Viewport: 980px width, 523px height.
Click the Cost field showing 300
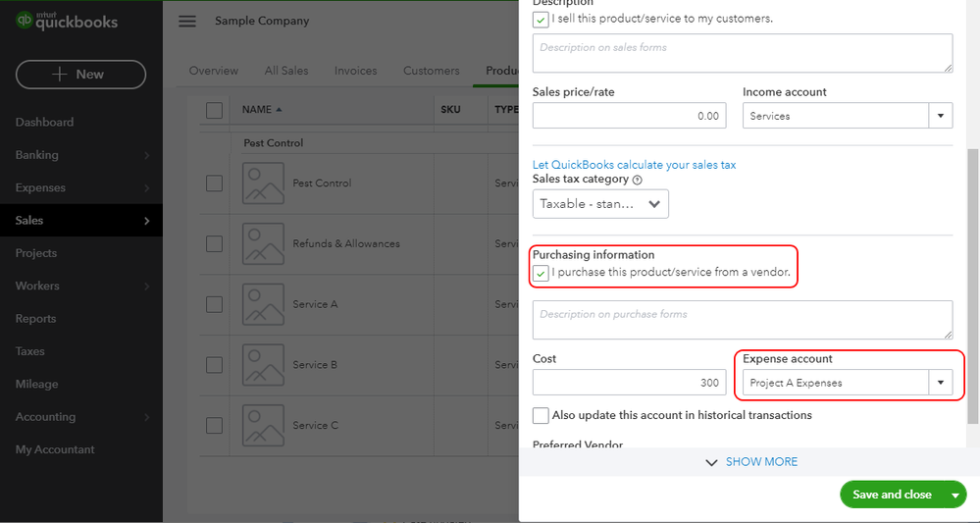630,383
